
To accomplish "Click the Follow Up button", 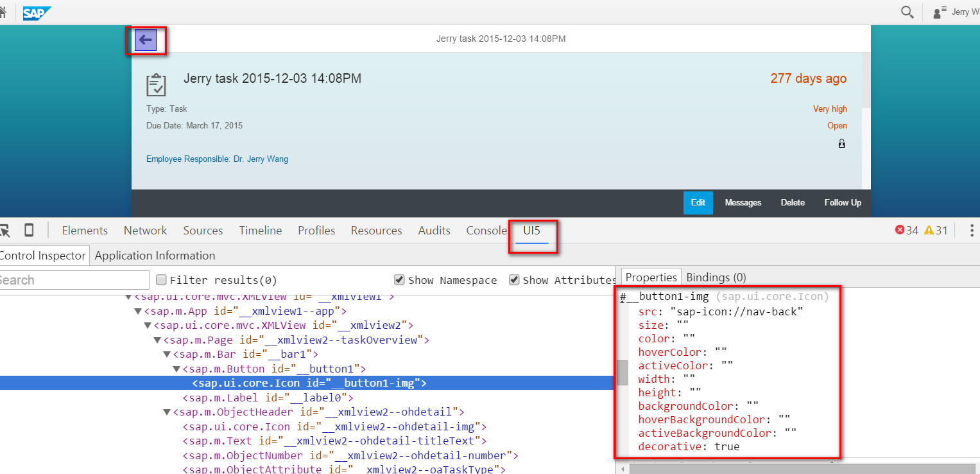I will point(843,202).
